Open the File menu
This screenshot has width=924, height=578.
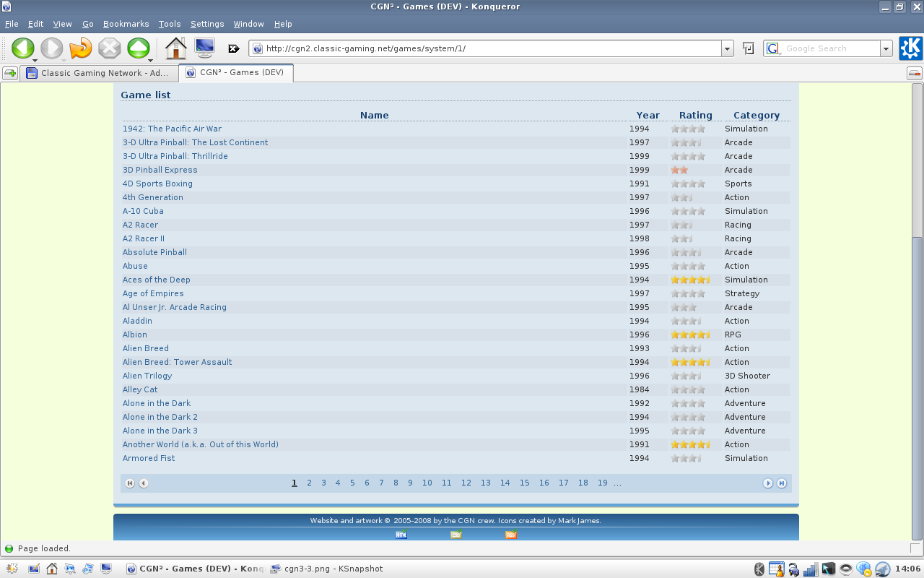tap(12, 24)
